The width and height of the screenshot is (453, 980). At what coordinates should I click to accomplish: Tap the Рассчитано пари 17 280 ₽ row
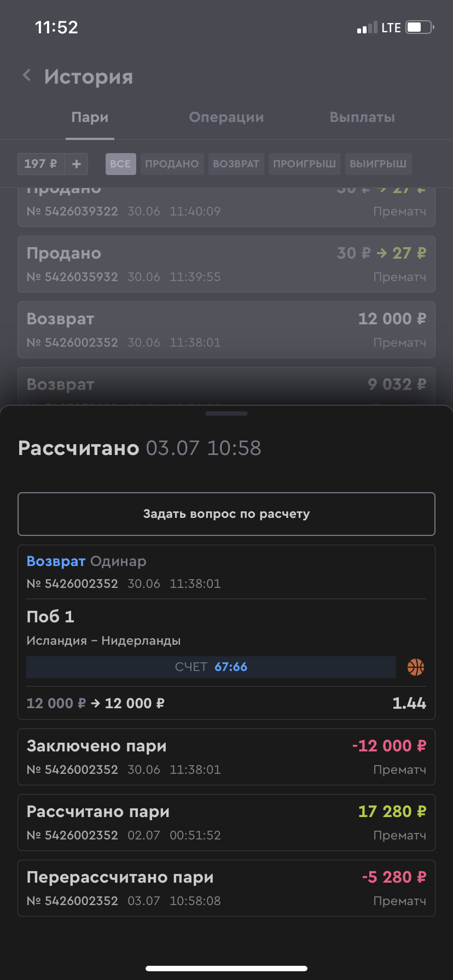[x=226, y=822]
